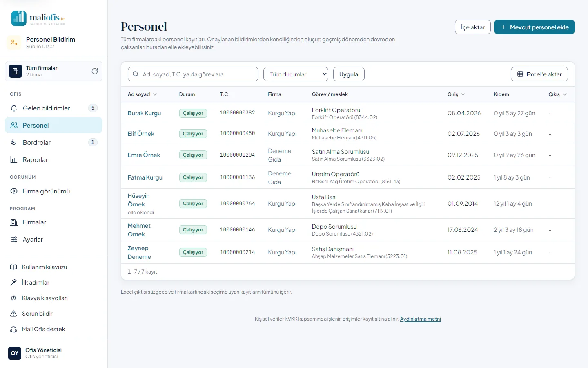Click the headset icon for Mali Ofis destek

[13, 330]
